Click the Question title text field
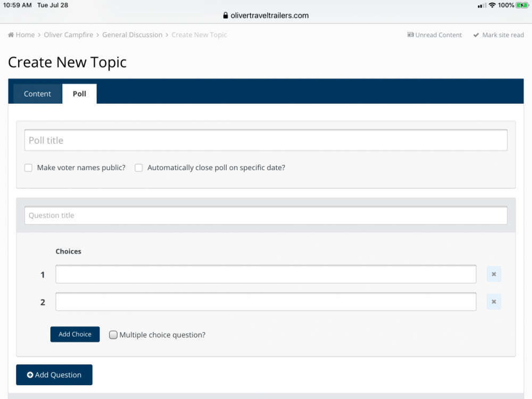Screen dimensions: 532x399 pyautogui.click(x=265, y=215)
